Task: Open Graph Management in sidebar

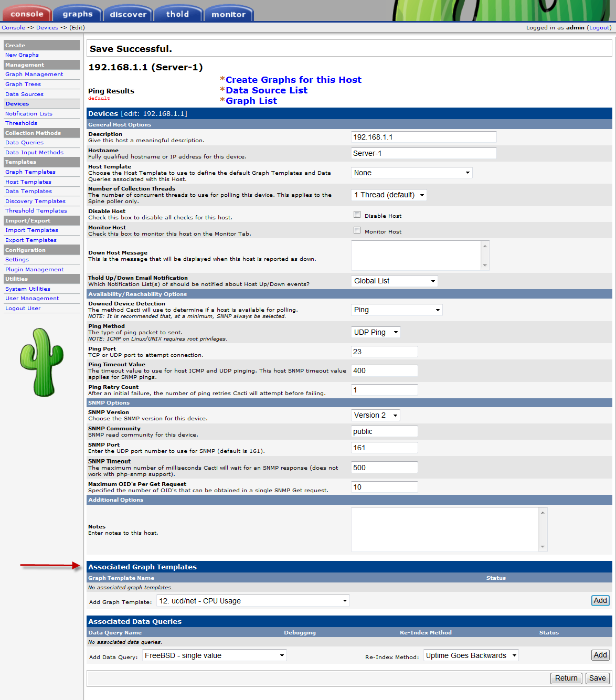Action: (34, 75)
